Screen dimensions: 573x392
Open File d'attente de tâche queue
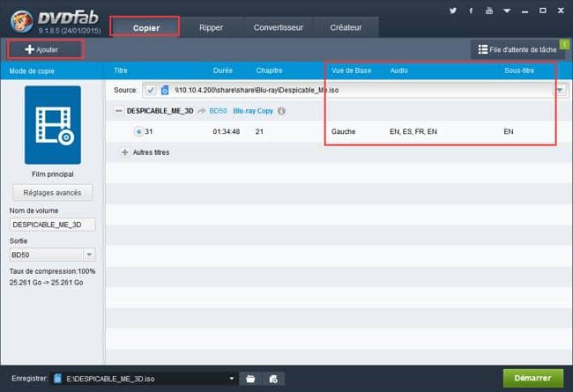click(x=517, y=49)
